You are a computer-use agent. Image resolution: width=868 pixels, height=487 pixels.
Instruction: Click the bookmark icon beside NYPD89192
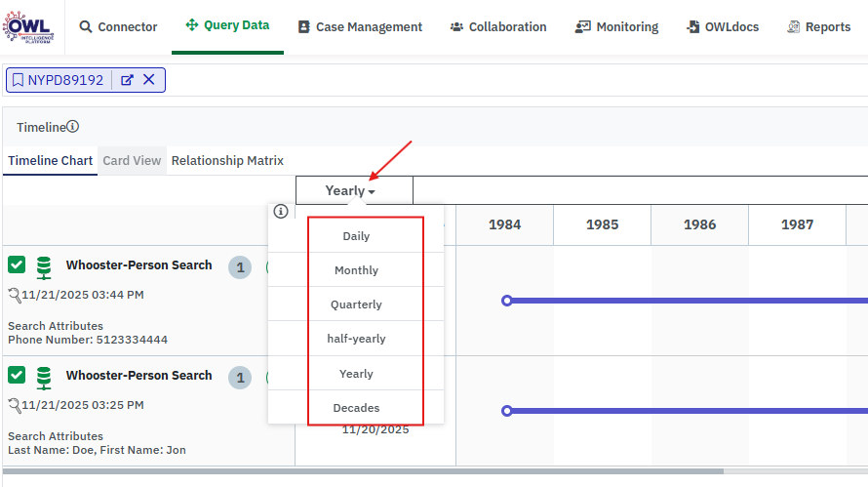[x=18, y=80]
